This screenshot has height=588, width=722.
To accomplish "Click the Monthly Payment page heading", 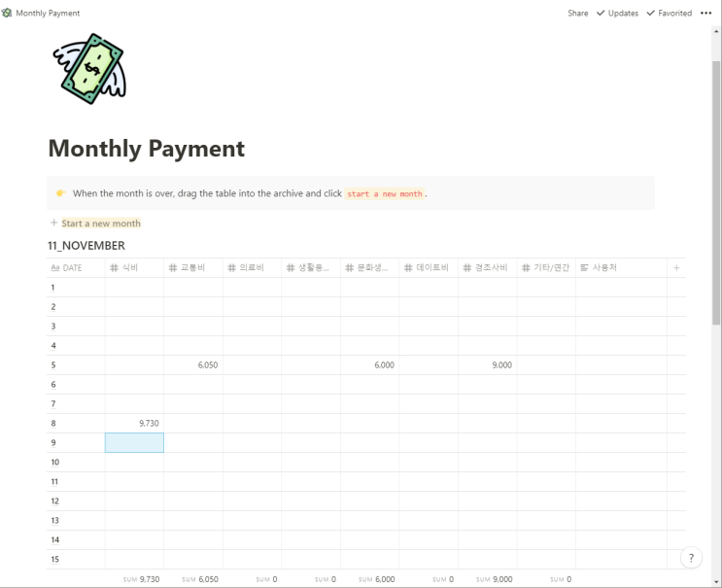I will (x=147, y=149).
